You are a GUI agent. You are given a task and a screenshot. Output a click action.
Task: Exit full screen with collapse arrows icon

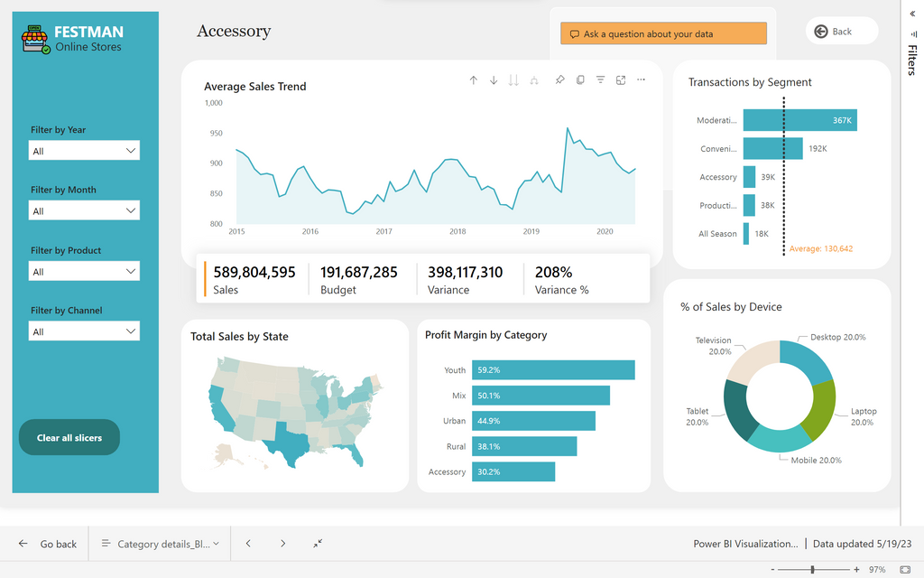(x=319, y=544)
